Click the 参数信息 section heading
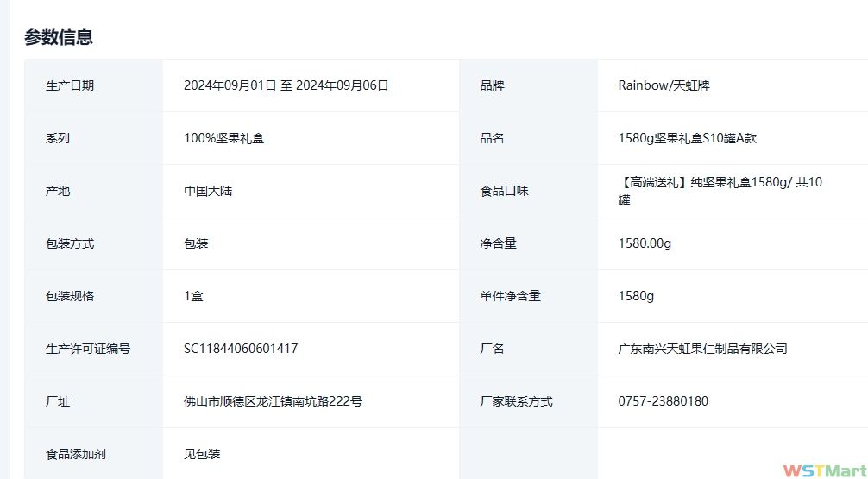 [x=59, y=37]
